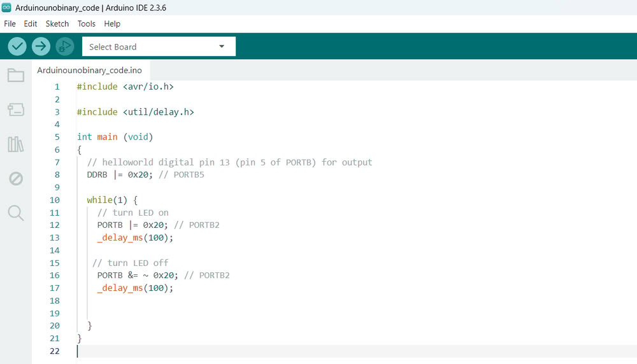Click '0x20' value on line 8
Viewport: 637px width, 364px height.
[138, 175]
